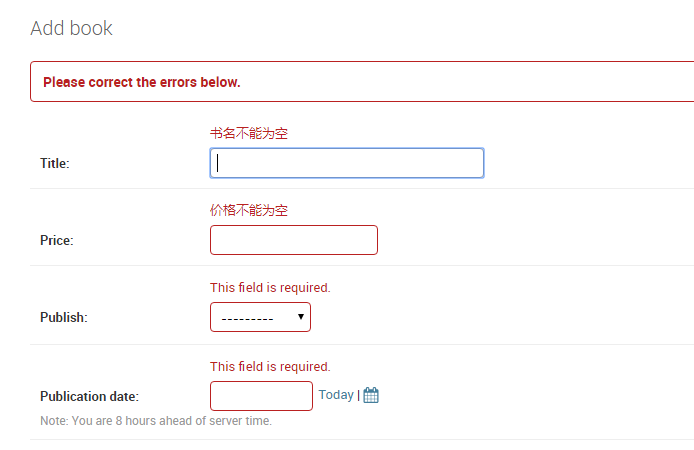This screenshot has height=450, width=694.
Task: Expand the Publish dropdown arrow
Action: coord(301,317)
